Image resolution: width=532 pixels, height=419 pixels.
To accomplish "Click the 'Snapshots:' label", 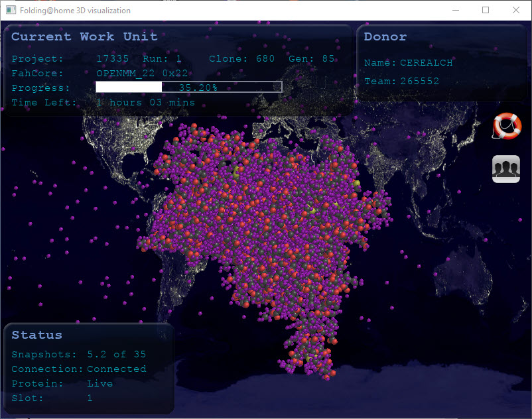I will pos(44,354).
